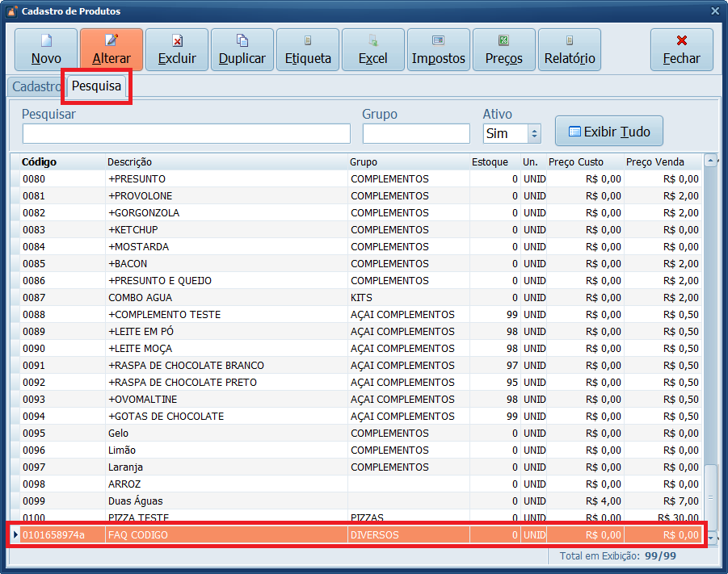Open the Ativo dropdown spinner
The image size is (728, 574).
tap(534, 133)
